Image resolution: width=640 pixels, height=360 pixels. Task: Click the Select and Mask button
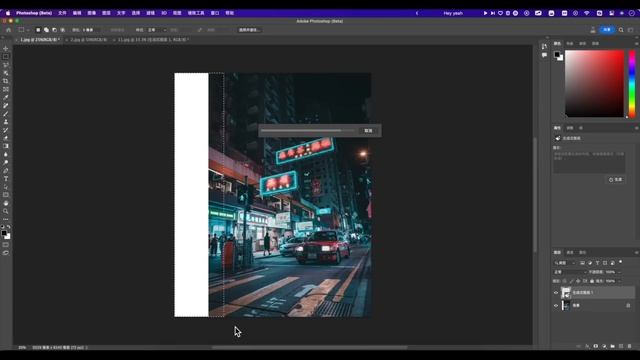(x=249, y=30)
